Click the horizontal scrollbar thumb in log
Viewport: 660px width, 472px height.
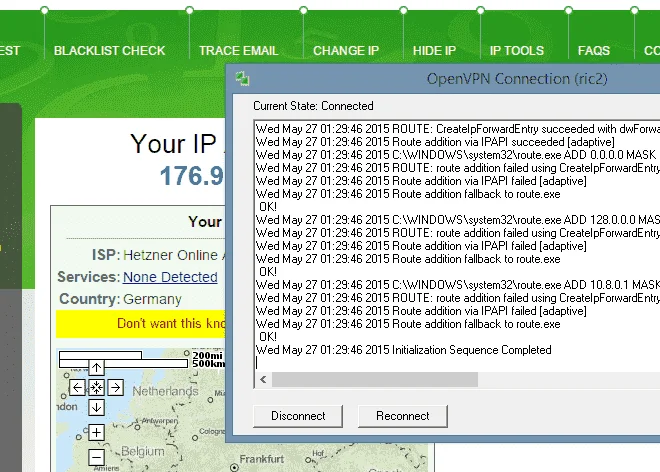point(375,379)
